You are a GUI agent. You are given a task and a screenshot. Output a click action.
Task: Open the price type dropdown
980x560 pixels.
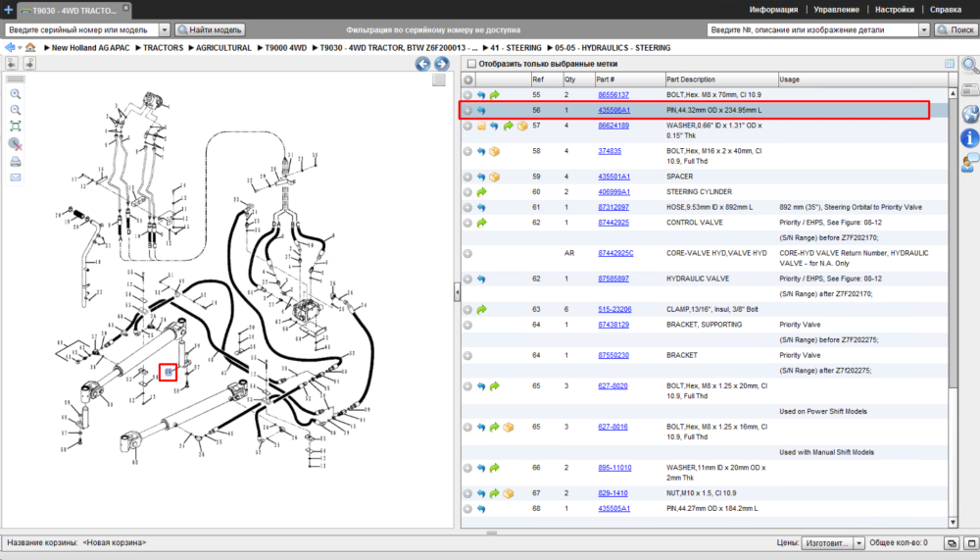[858, 543]
